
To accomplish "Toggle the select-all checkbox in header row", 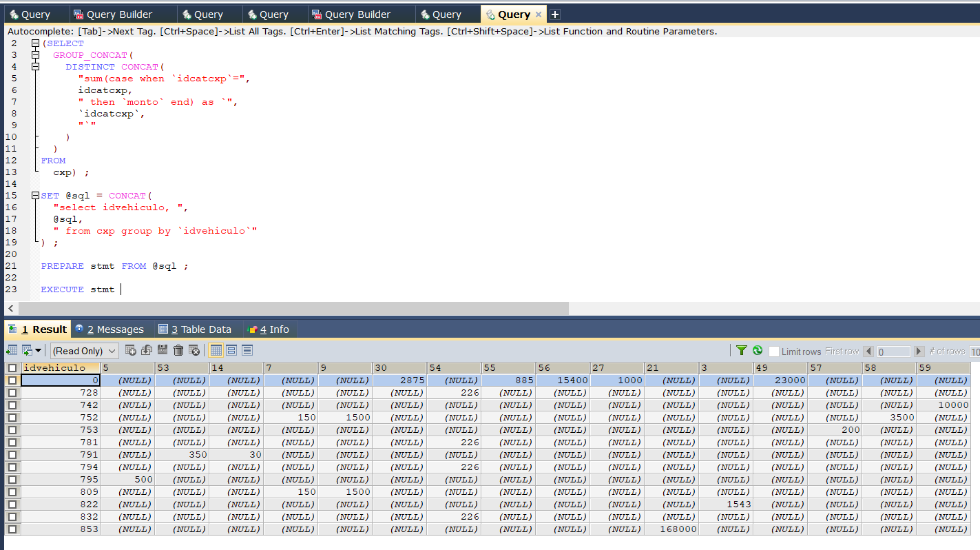I will (x=12, y=368).
